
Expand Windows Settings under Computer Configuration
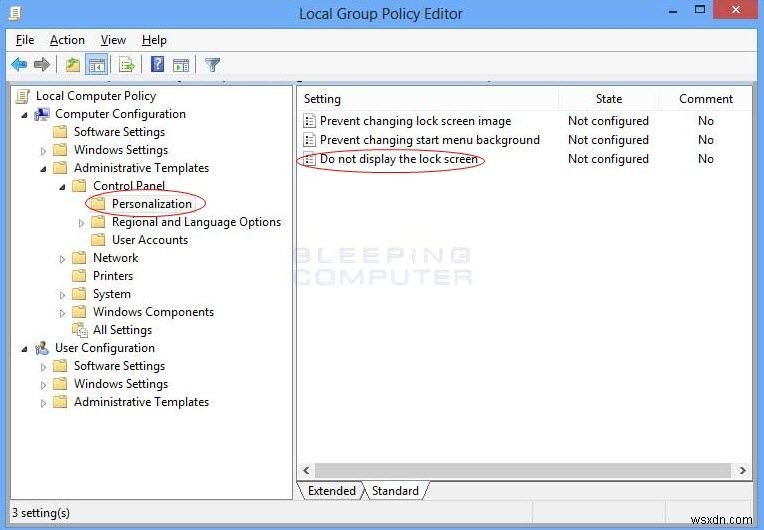tap(43, 151)
